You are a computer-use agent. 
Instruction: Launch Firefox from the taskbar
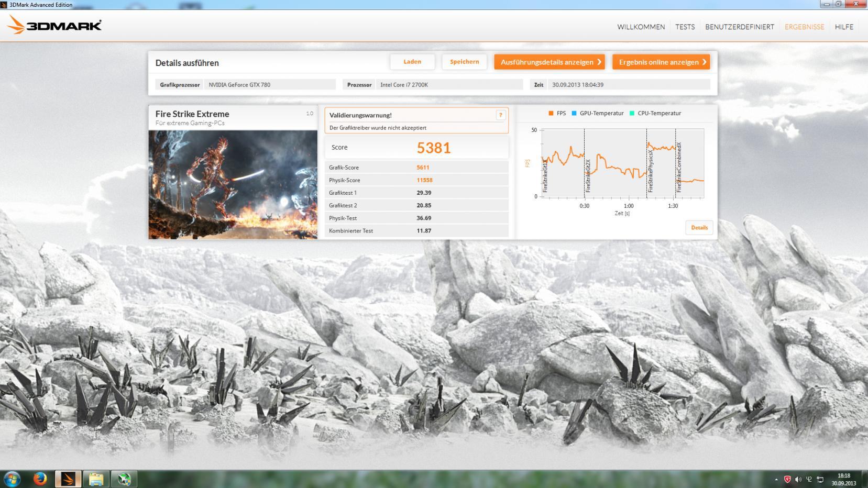40,479
